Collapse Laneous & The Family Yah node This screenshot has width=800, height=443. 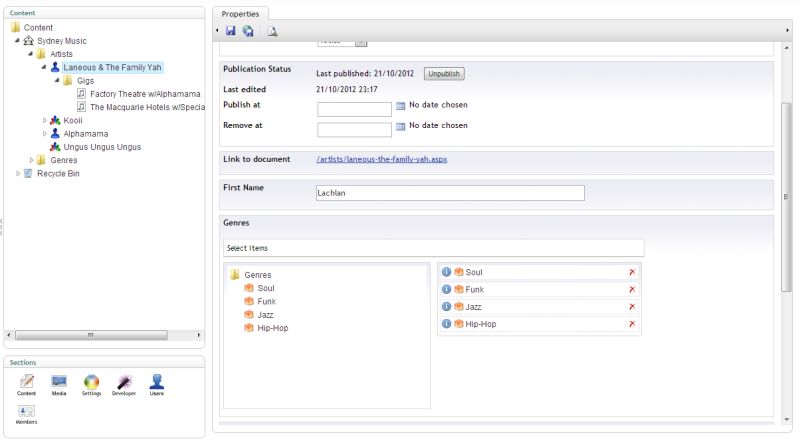point(44,67)
